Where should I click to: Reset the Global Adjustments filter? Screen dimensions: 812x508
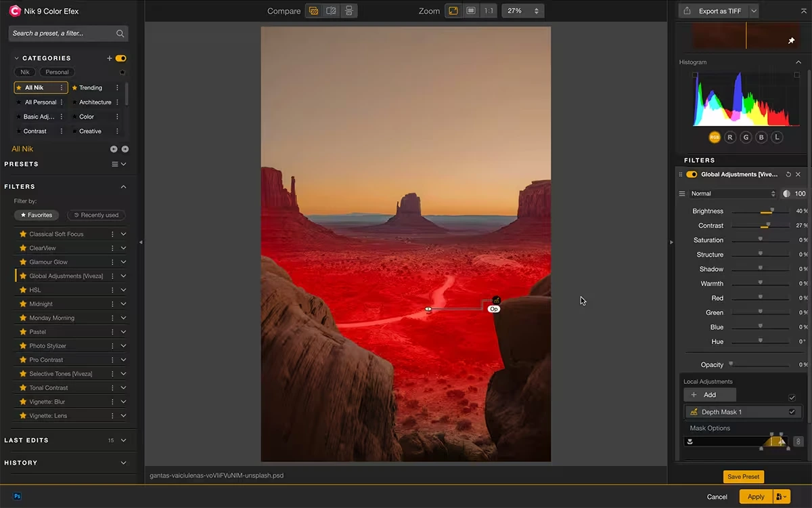(788, 175)
